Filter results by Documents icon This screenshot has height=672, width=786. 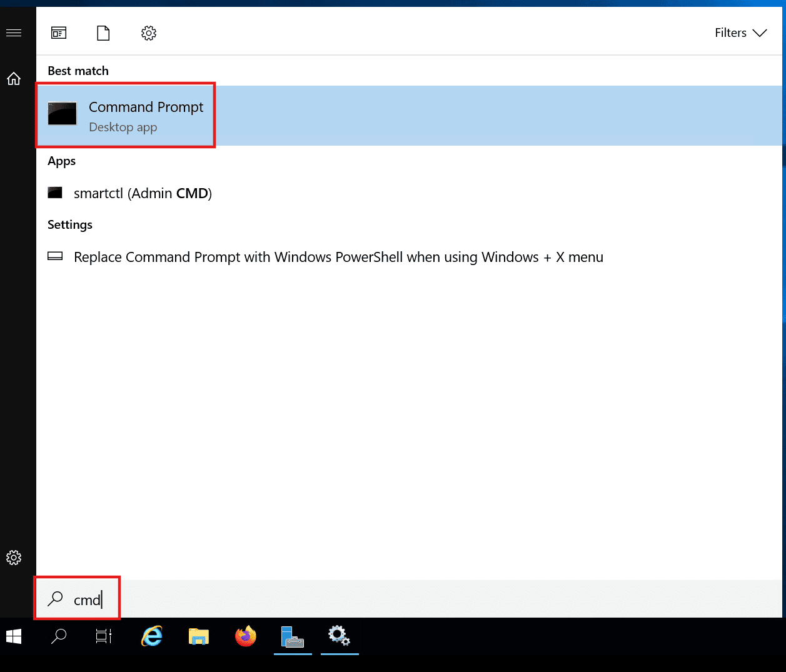click(103, 33)
